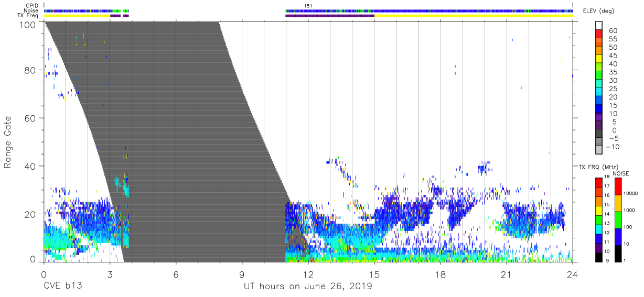Click the 'TX FRQ (MHz)' legend title
This screenshot has height=297, width=644.
pyautogui.click(x=599, y=167)
